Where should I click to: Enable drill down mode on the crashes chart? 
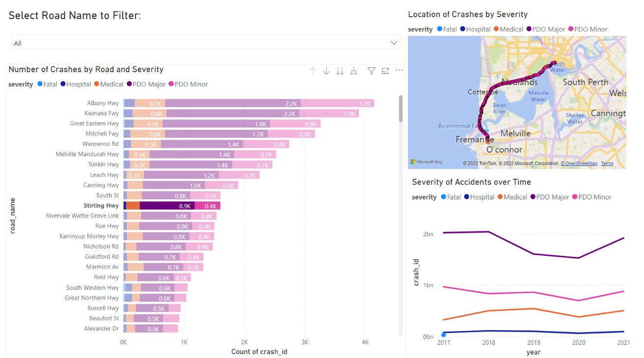[326, 71]
